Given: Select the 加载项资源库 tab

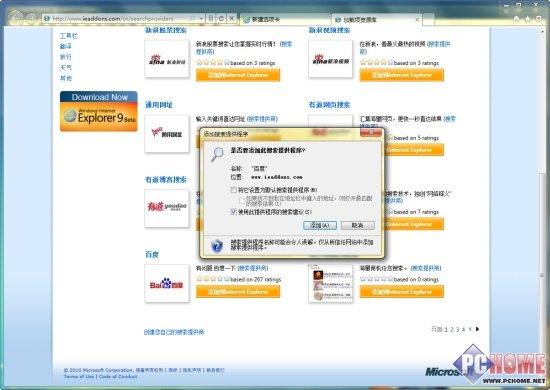Looking at the screenshot, I should click(377, 20).
